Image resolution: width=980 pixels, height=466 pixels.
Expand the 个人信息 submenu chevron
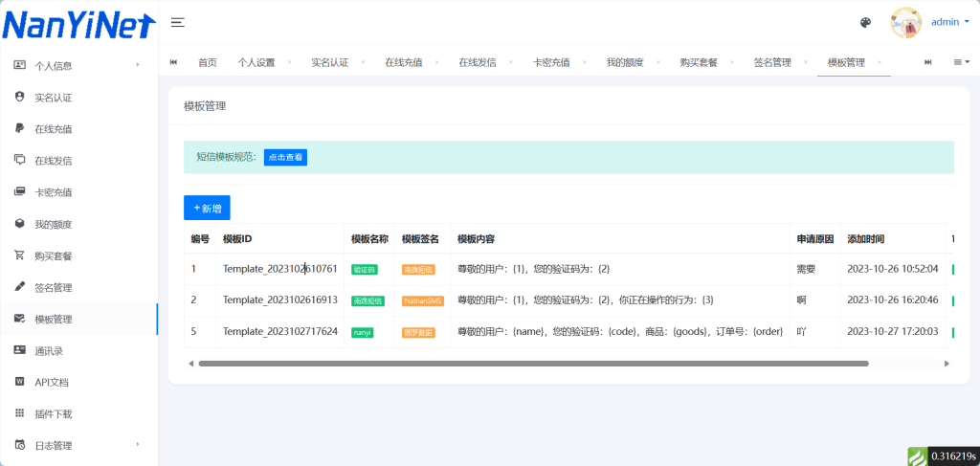tap(138, 64)
